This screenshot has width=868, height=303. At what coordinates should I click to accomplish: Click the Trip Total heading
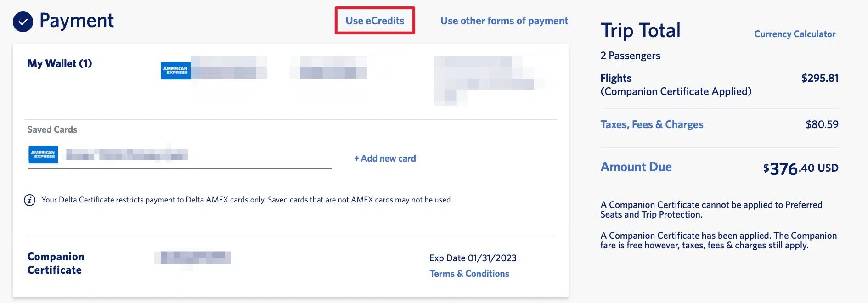pyautogui.click(x=640, y=31)
